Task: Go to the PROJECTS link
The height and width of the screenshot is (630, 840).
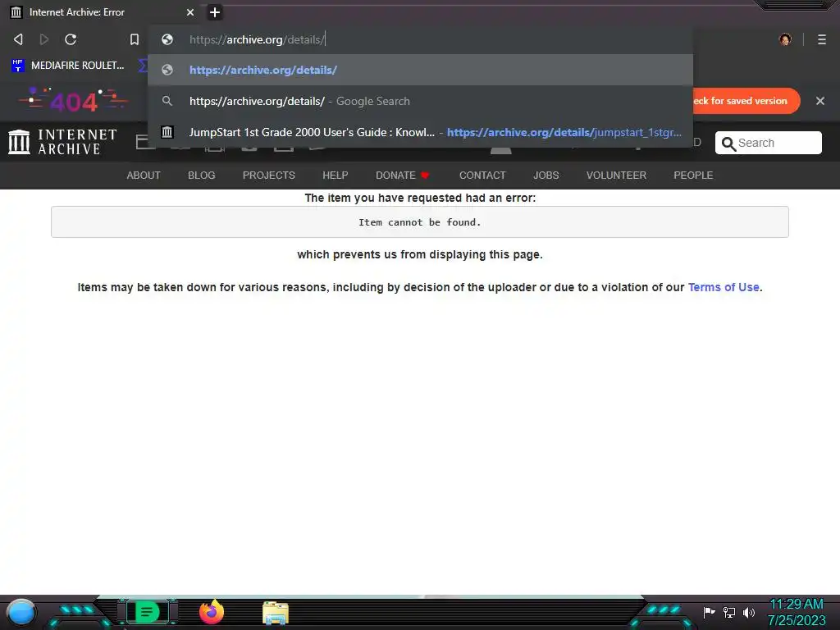Action: 268,176
